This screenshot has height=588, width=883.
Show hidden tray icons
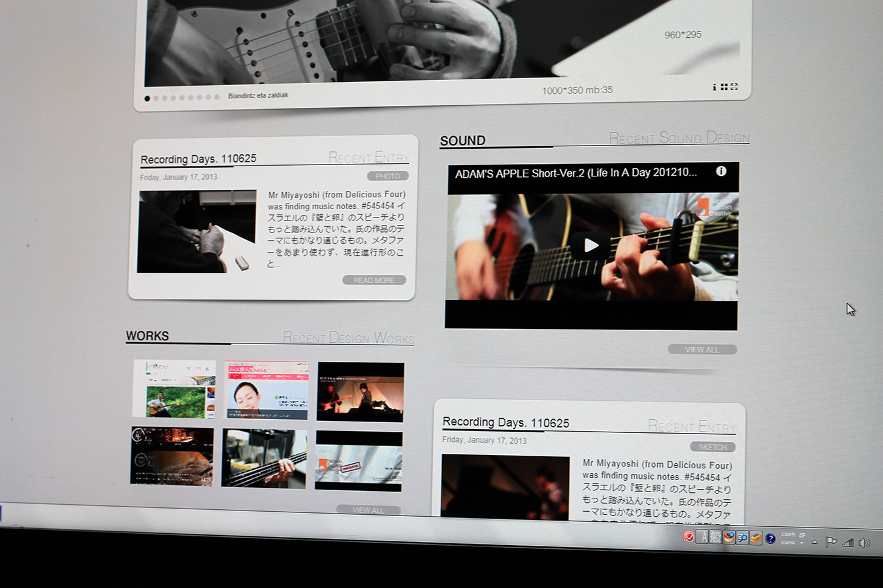click(x=815, y=542)
